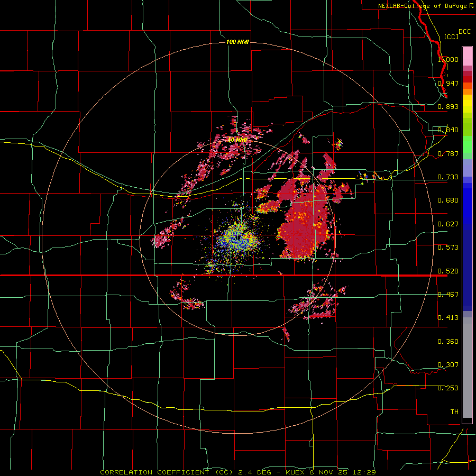Click the bright green segment of color bar
476x476 pixels.
[x=467, y=144]
